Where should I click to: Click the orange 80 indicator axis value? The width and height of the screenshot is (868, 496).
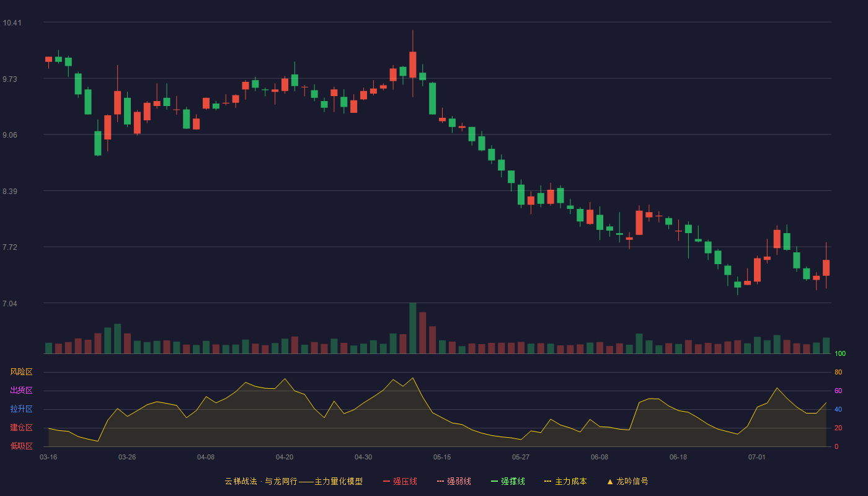pos(838,372)
